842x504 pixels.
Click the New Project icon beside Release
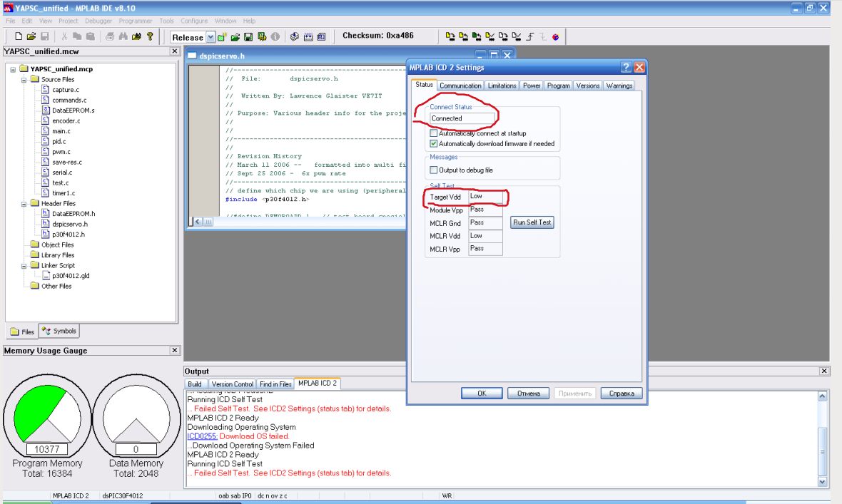(x=222, y=37)
